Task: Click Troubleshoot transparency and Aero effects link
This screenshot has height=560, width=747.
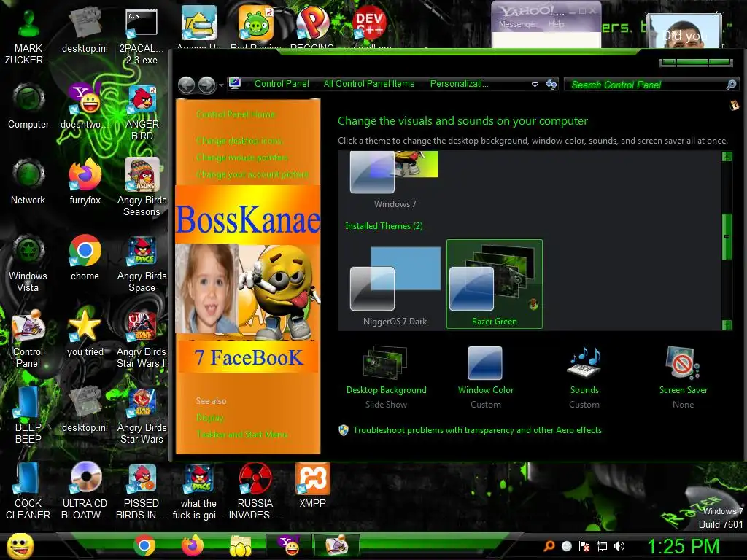Action: tap(477, 430)
